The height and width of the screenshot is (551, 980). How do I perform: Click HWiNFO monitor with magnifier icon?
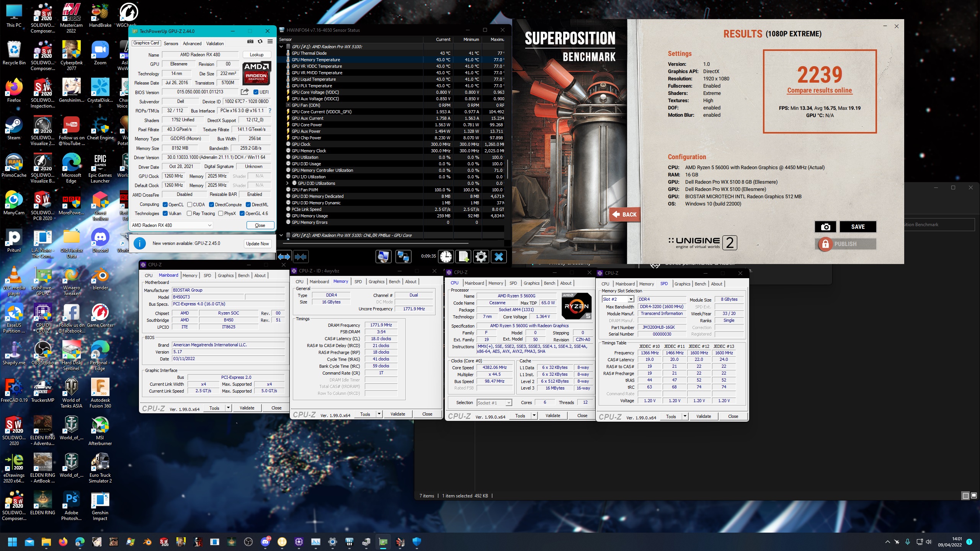(x=383, y=257)
